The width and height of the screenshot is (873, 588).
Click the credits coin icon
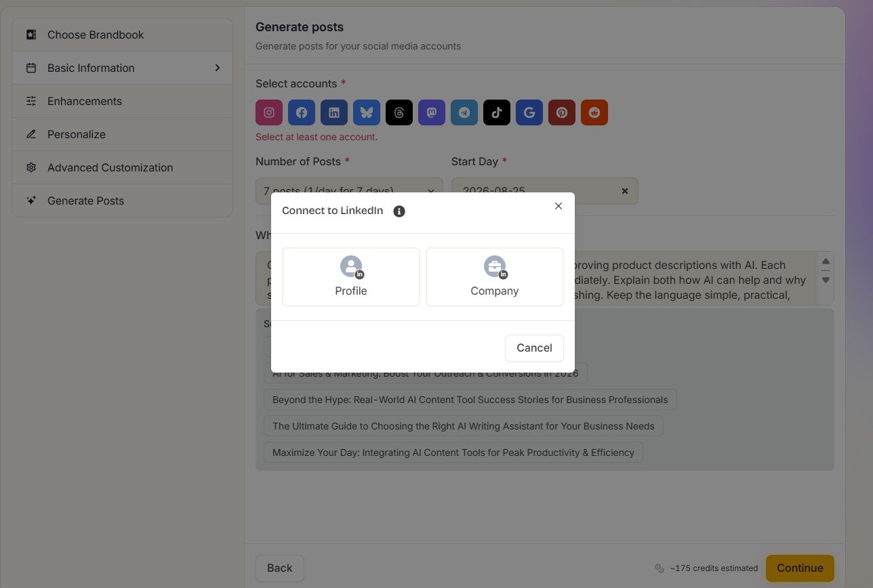point(659,568)
